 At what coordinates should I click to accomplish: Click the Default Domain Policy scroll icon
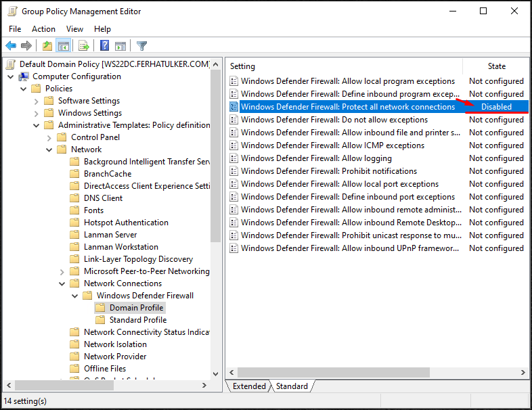point(12,64)
